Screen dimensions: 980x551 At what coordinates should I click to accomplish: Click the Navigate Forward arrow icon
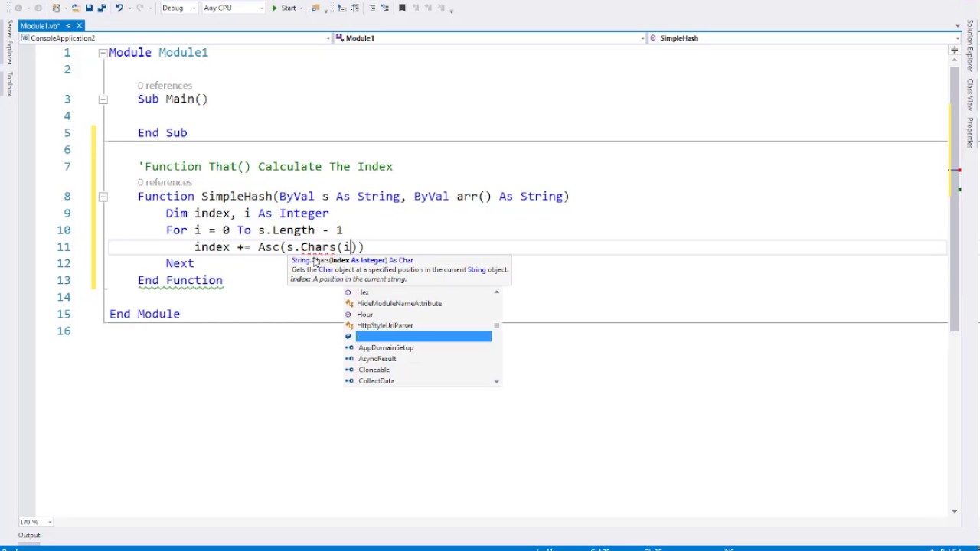pyautogui.click(x=38, y=8)
